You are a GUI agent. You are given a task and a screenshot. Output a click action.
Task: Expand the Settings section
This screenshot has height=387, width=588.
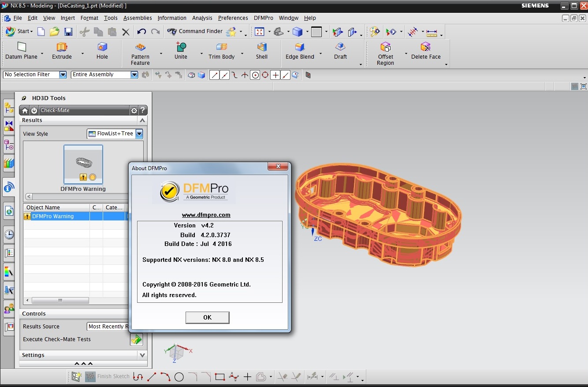tap(142, 355)
